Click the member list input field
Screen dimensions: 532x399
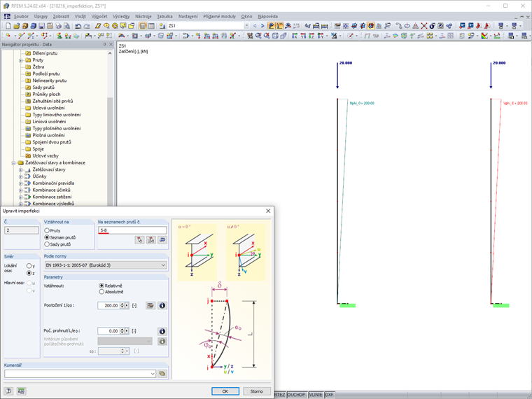point(132,230)
